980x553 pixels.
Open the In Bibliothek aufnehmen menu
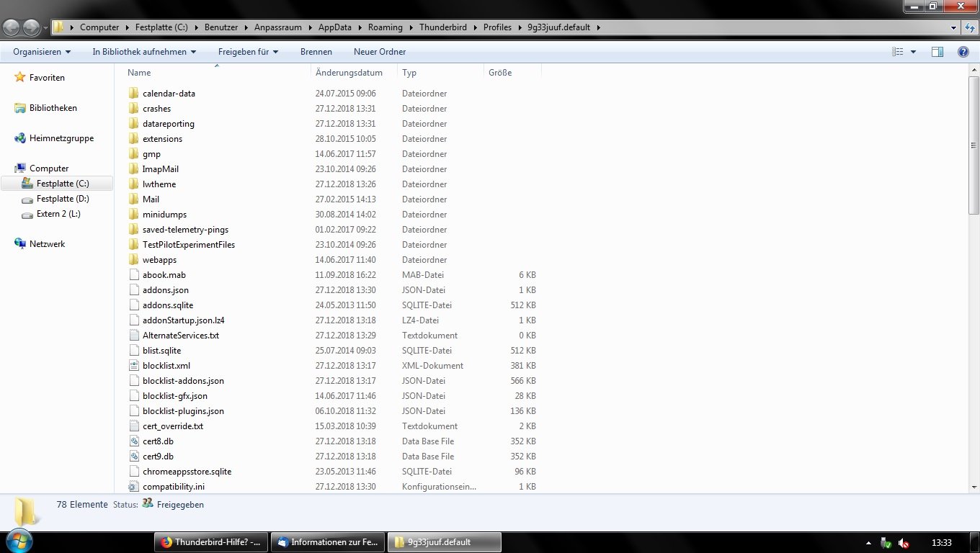click(144, 52)
